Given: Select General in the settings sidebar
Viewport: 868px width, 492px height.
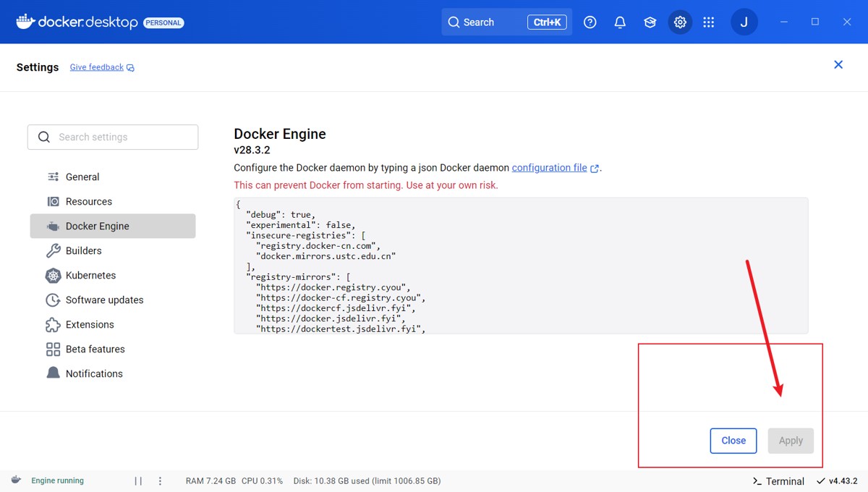Looking at the screenshot, I should tap(82, 177).
